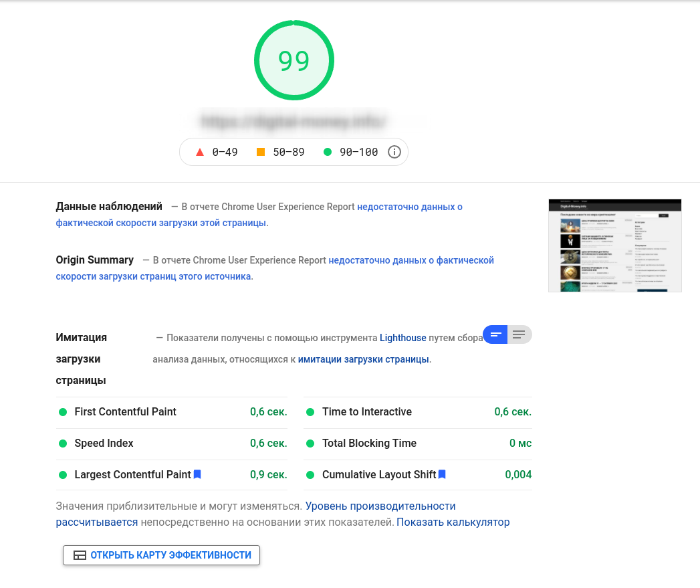Click the info icon in the score legend
This screenshot has width=700, height=588.
tap(394, 152)
